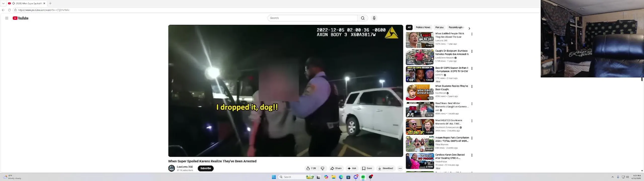This screenshot has width=644, height=181.
Task: Open 'JUST SHUT UP' courtroom thumbnail
Action: coord(420,127)
